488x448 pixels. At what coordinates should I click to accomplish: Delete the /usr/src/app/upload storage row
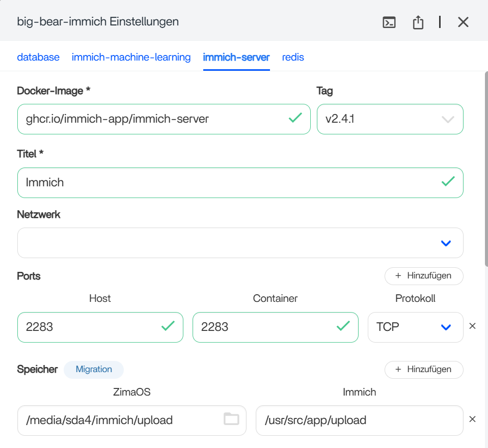tap(472, 419)
